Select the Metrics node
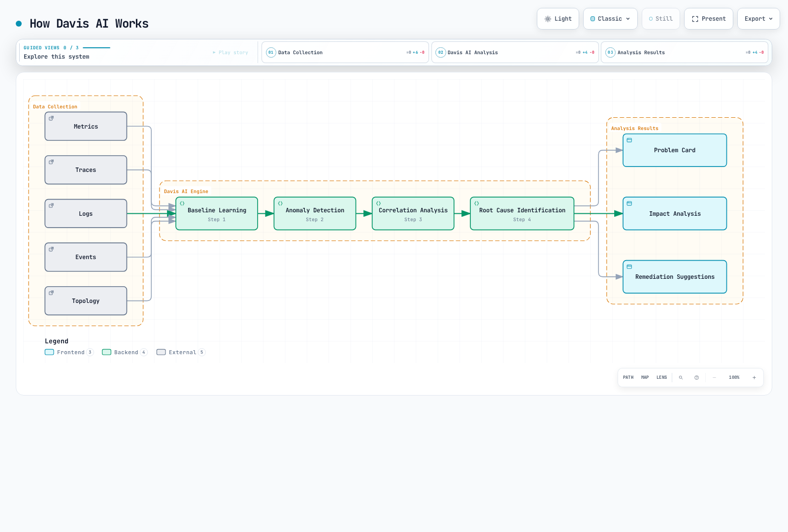 tap(86, 127)
